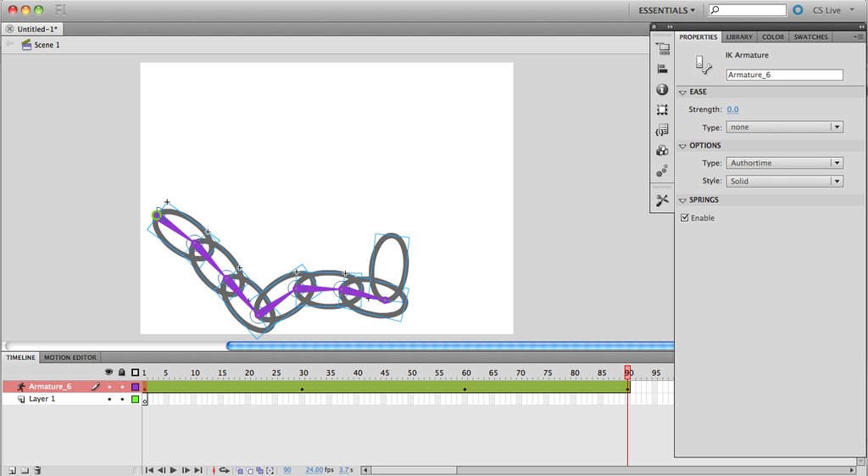Viewport: 868px width, 476px height.
Task: Click the Scene 1 breadcrumb link
Action: [x=47, y=45]
